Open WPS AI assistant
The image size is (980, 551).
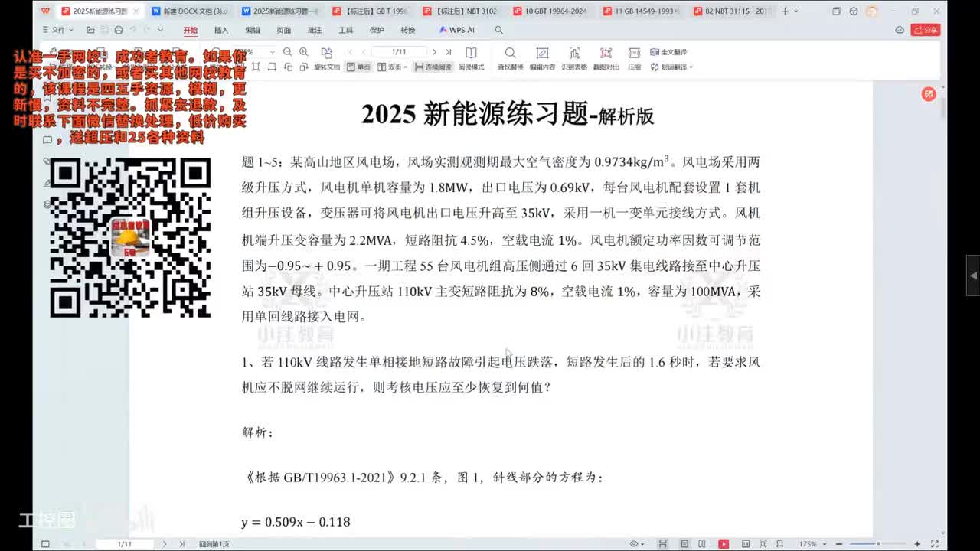456,30
